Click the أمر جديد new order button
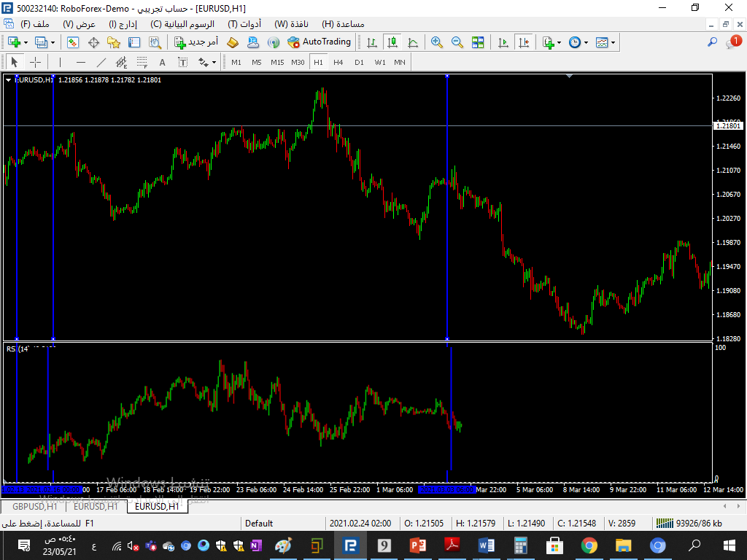The image size is (747, 560). pyautogui.click(x=196, y=42)
